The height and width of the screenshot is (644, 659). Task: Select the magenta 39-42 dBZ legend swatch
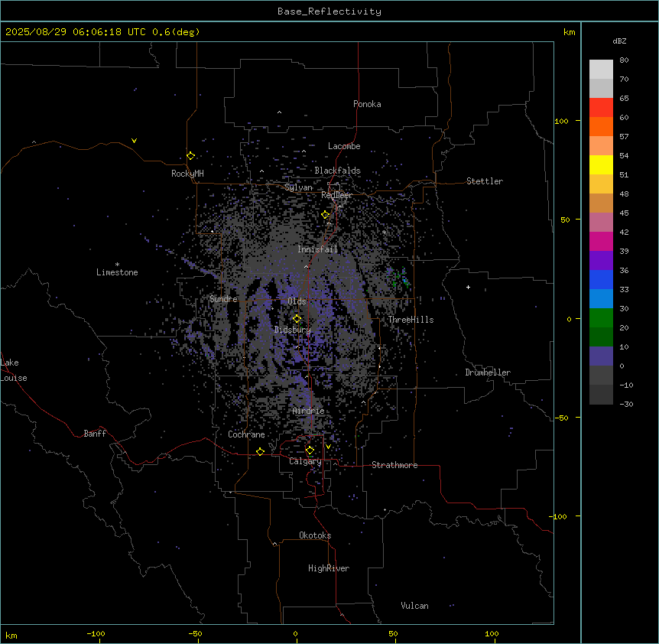[601, 241]
